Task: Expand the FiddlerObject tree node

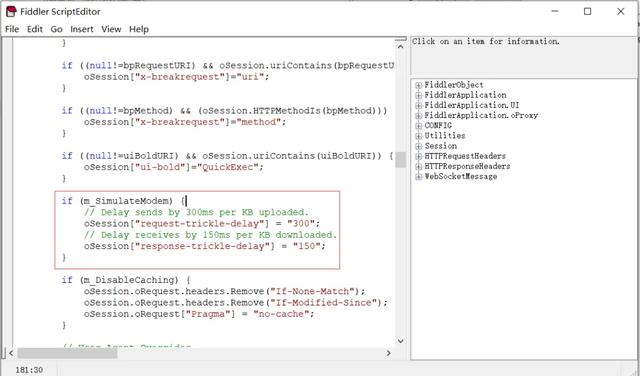Action: tap(418, 85)
